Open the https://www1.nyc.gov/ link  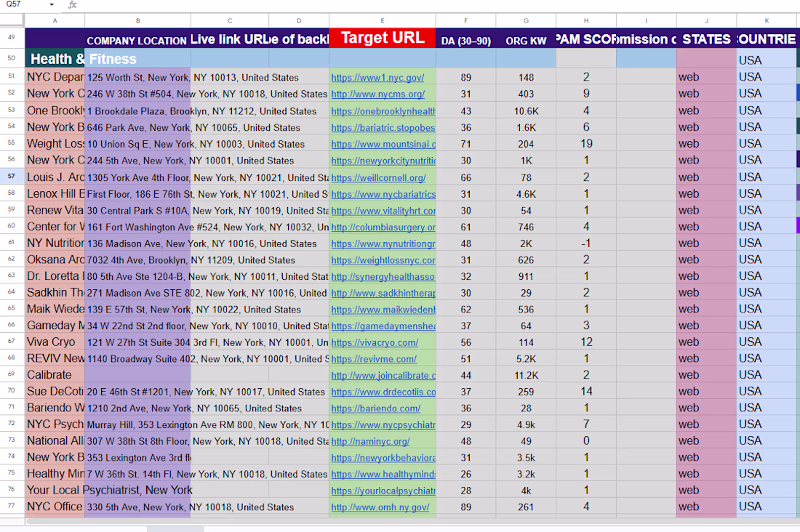377,78
